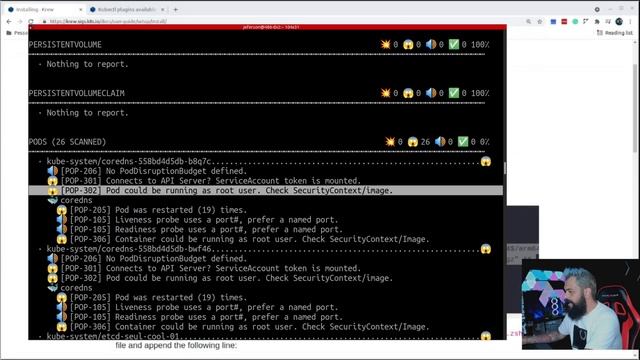This screenshot has height=360, width=640.
Task: Focus the krew.sigs.k8s.io address bar
Action: [108, 21]
